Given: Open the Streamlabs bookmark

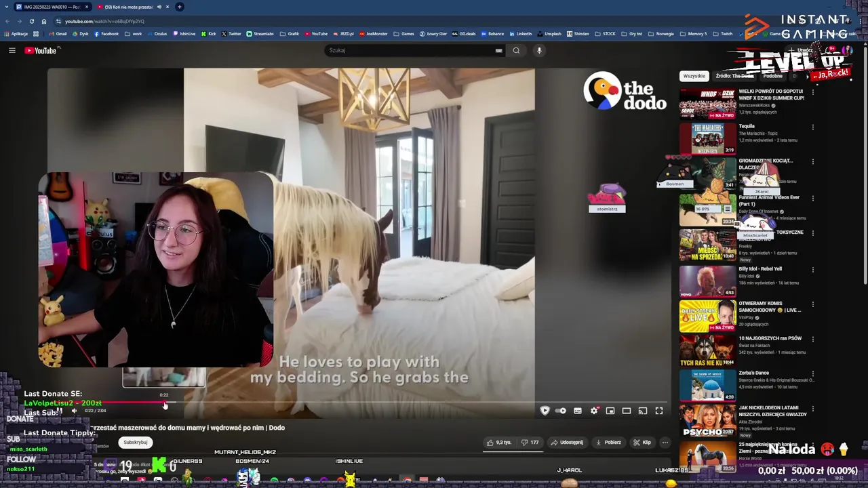Looking at the screenshot, I should click(x=260, y=34).
